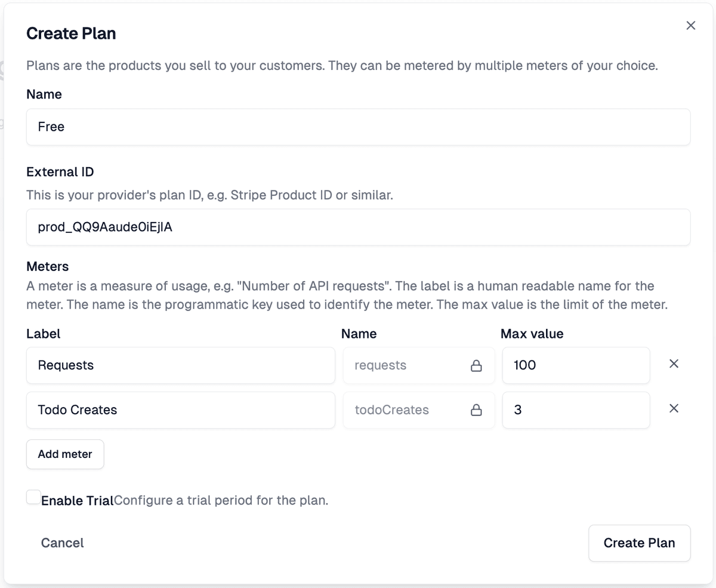This screenshot has width=716, height=588.
Task: Enable the trial period checkbox
Action: pyautogui.click(x=33, y=497)
